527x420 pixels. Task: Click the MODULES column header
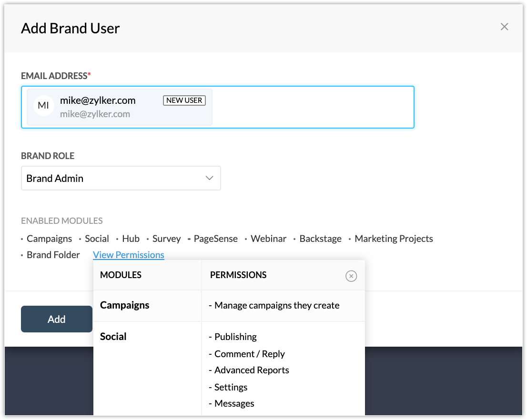(x=121, y=275)
